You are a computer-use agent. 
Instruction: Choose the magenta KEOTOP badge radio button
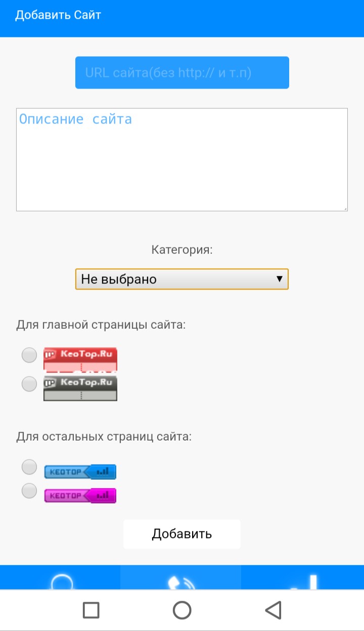point(29,491)
